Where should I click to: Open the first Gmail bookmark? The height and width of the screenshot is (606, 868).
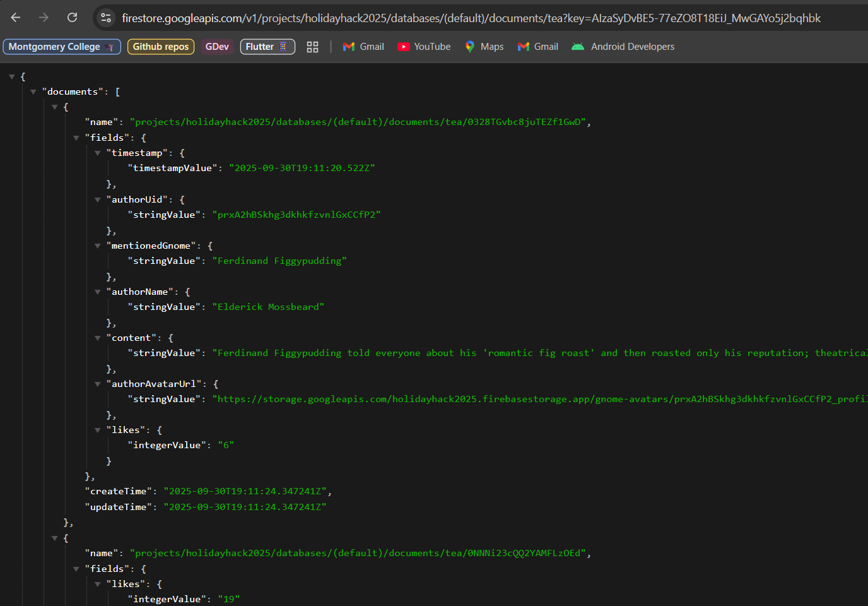click(x=363, y=47)
